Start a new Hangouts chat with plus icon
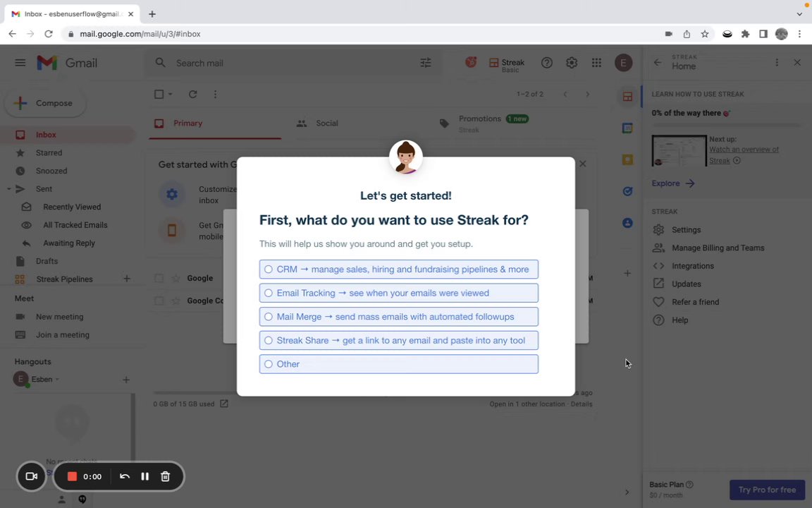The height and width of the screenshot is (508, 812). pos(126,380)
